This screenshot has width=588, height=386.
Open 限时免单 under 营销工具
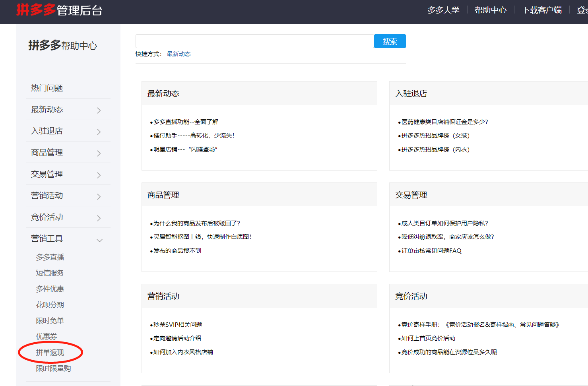pyautogui.click(x=50, y=321)
